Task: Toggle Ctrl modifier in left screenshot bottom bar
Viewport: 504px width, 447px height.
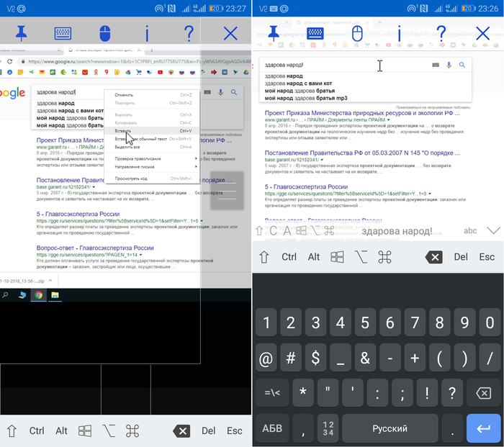Action: [x=37, y=431]
